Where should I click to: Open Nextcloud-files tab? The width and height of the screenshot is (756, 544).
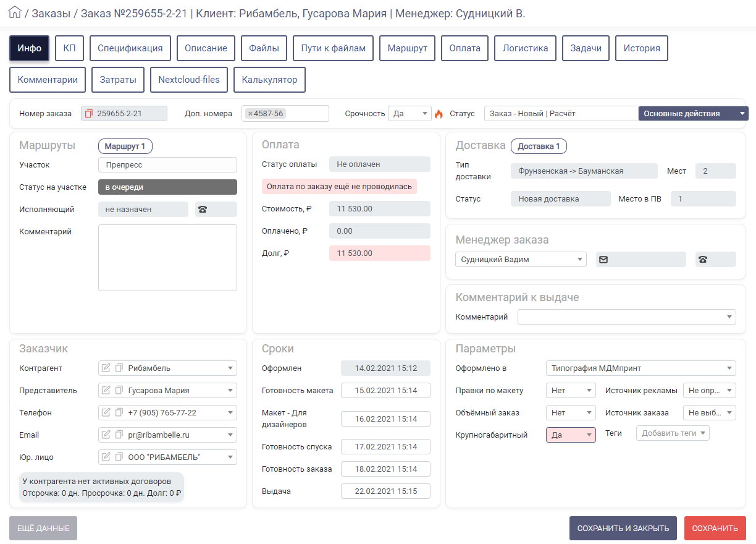(189, 80)
